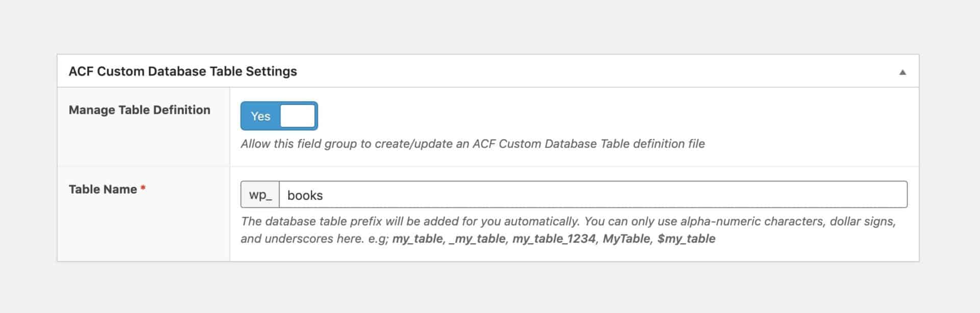Select the text 'books' in the table name box
Viewport: 980px width, 313px height.
[x=305, y=194]
